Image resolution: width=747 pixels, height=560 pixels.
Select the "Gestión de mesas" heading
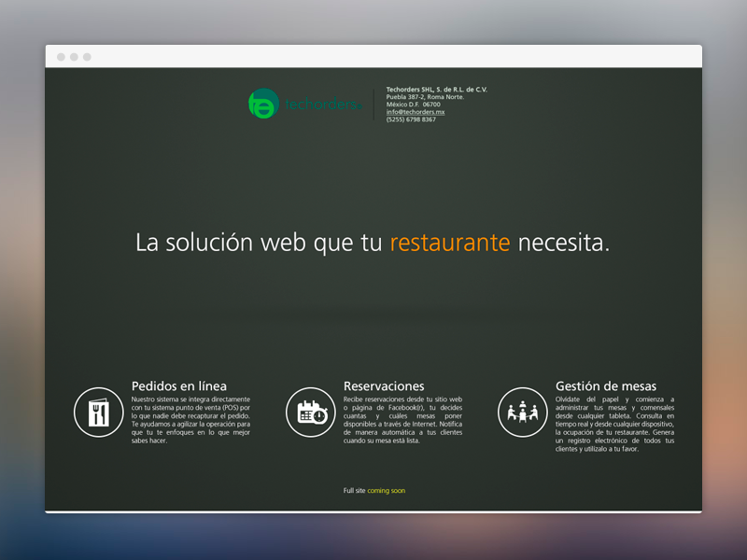pyautogui.click(x=606, y=385)
